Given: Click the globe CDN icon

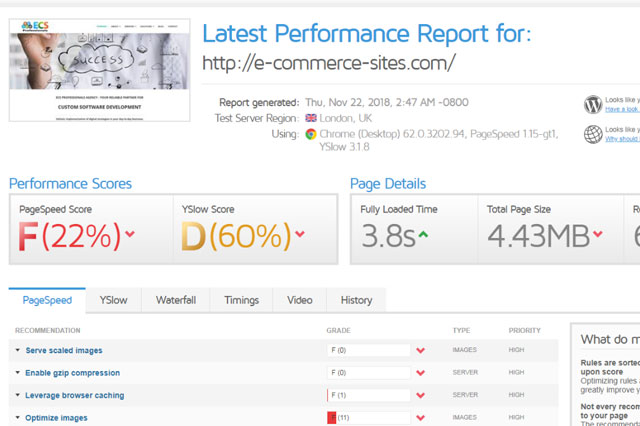Looking at the screenshot, I should [x=593, y=134].
